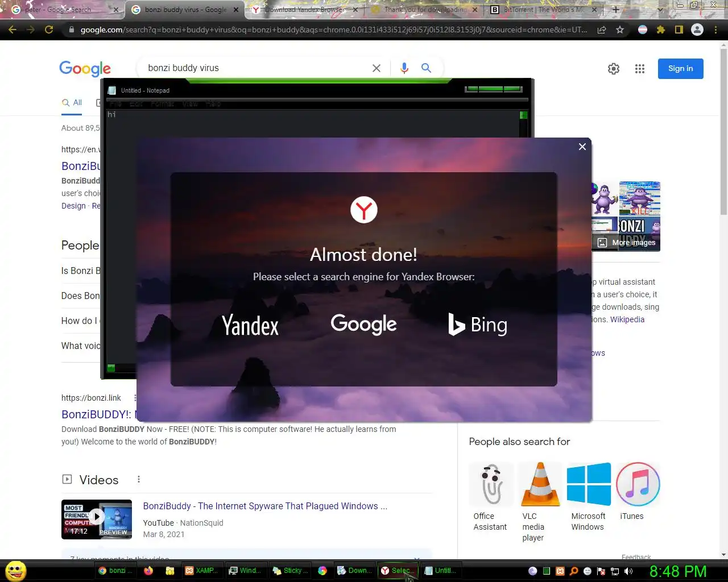Go forward in Chrome

(x=31, y=30)
